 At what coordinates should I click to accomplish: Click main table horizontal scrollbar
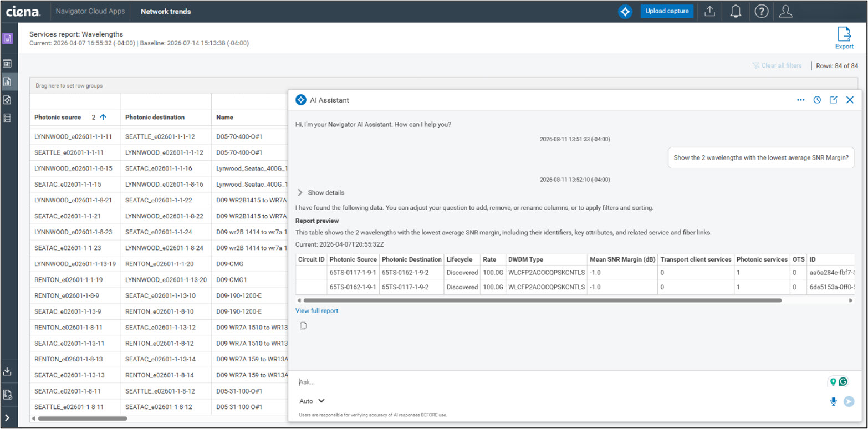coord(83,418)
